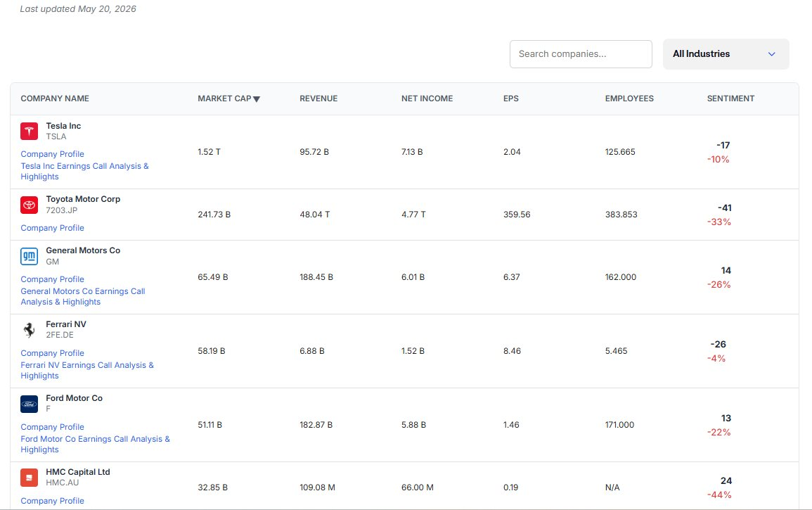Click the 2FE.DE ticker symbol

pos(60,335)
